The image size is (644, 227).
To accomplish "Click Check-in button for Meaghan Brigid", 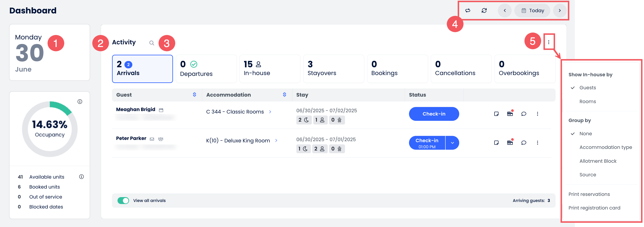I will pos(434,114).
